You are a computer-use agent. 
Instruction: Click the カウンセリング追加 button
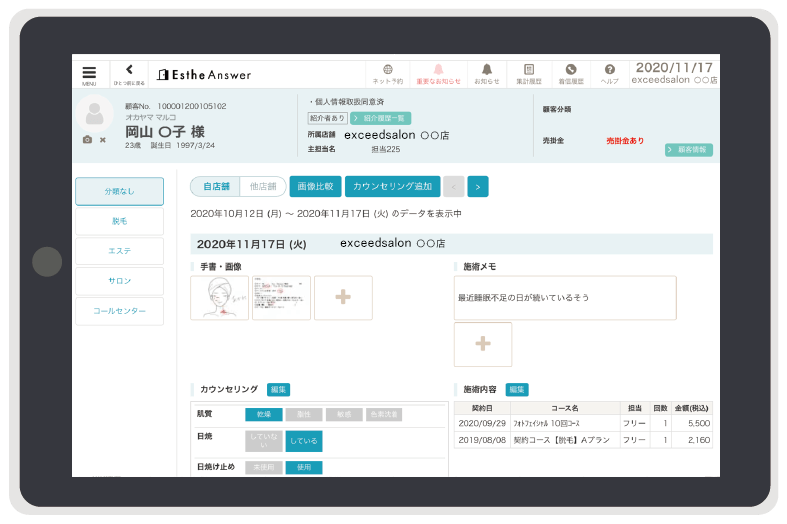(391, 186)
